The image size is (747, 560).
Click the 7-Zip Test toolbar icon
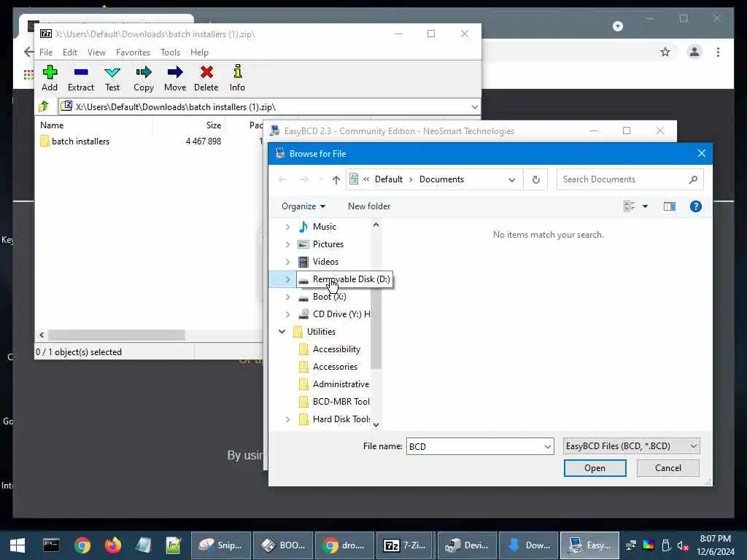point(112,78)
